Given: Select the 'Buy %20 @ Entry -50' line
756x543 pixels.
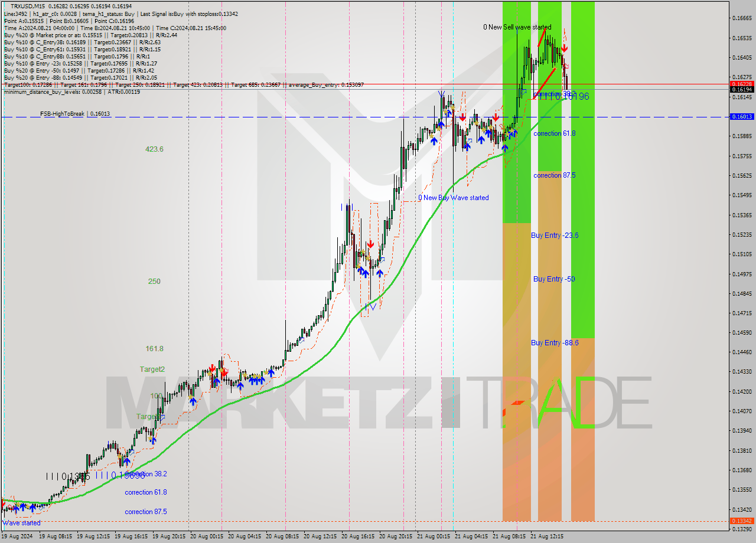Looking at the screenshot, I should 79,70.
